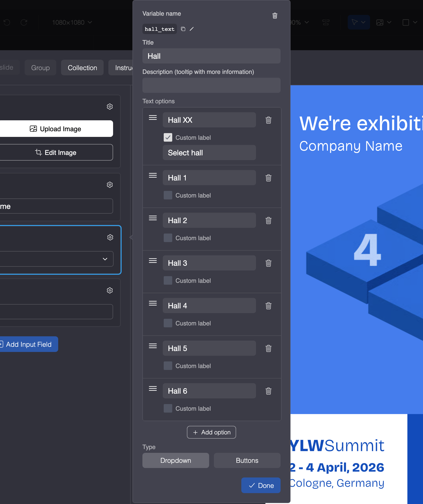Delete the Hall 6 option

click(268, 391)
